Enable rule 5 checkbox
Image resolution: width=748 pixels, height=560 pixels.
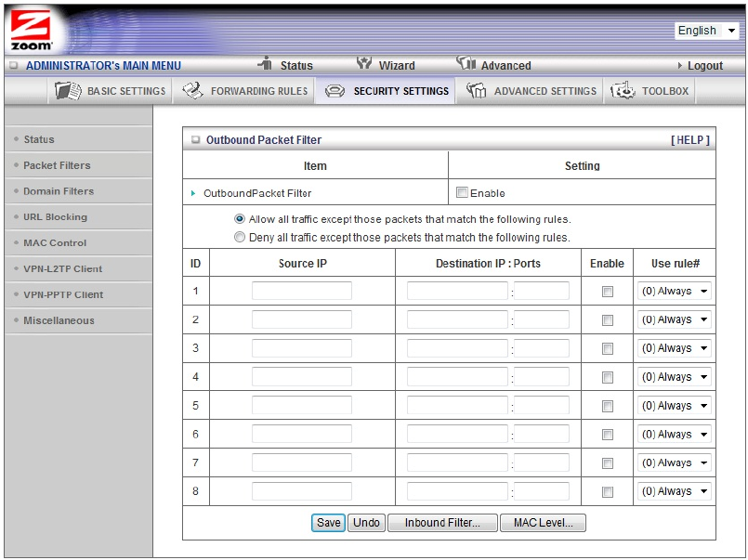coord(608,406)
